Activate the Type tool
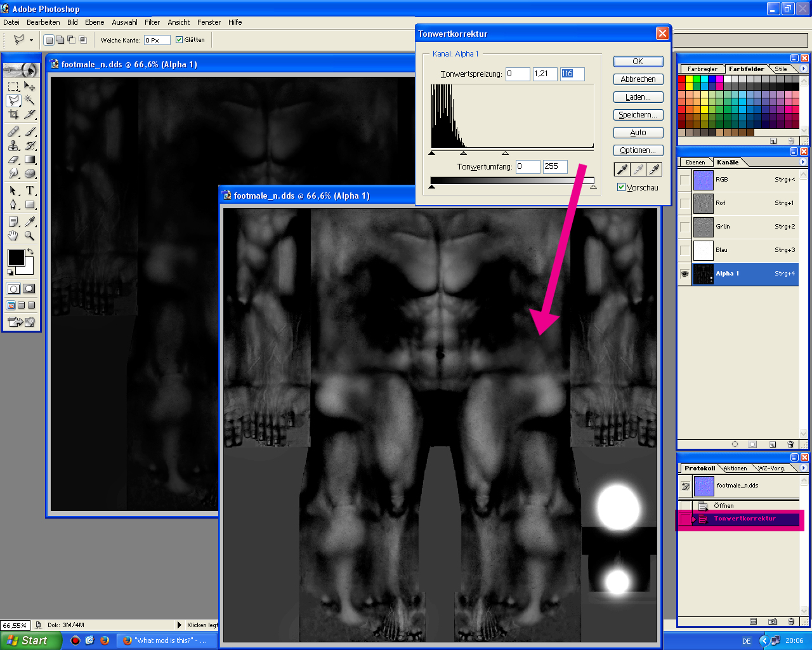 30,190
